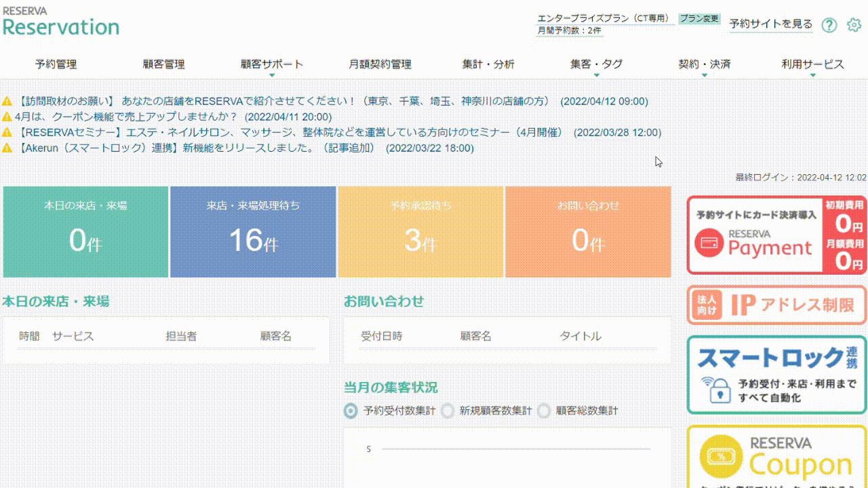Click the RESERVA Reservation logo

click(61, 22)
